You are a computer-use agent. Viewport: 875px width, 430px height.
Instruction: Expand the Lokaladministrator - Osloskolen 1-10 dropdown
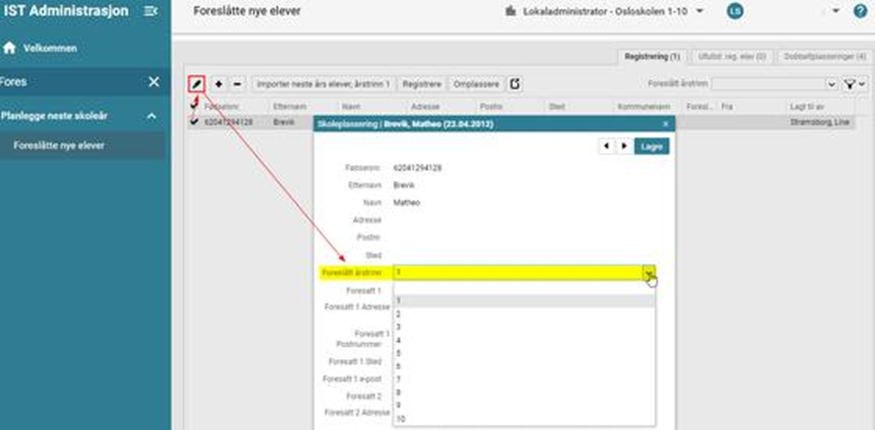700,11
